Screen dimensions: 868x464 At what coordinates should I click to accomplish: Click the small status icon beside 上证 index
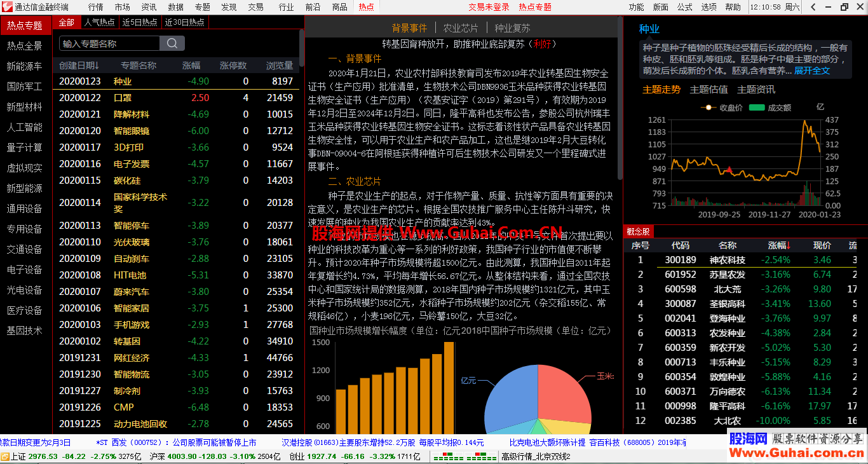click(5, 456)
